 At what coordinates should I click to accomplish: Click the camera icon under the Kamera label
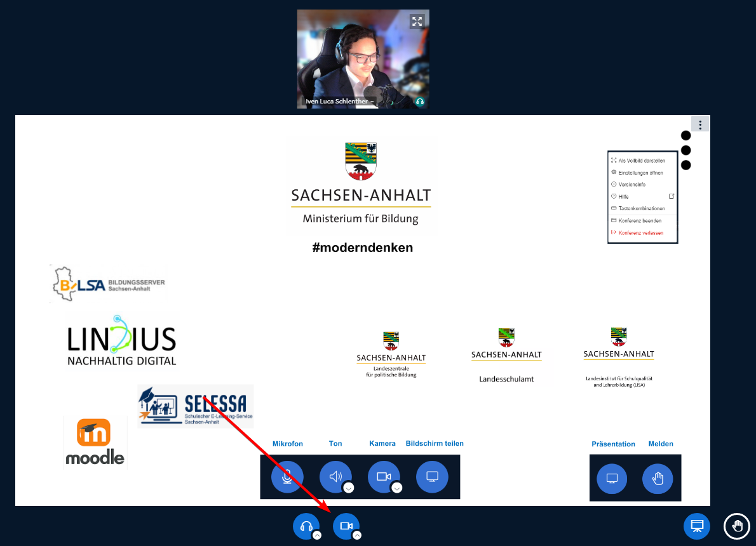point(384,477)
